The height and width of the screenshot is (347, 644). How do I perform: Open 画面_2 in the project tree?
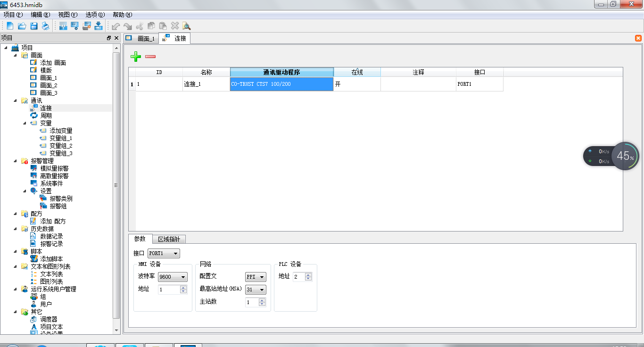coord(49,85)
